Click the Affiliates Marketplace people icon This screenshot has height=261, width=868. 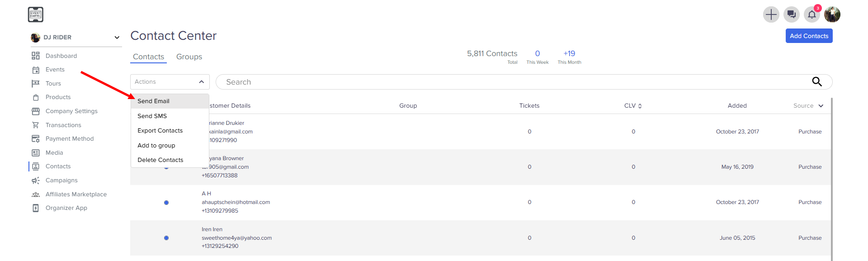(36, 195)
